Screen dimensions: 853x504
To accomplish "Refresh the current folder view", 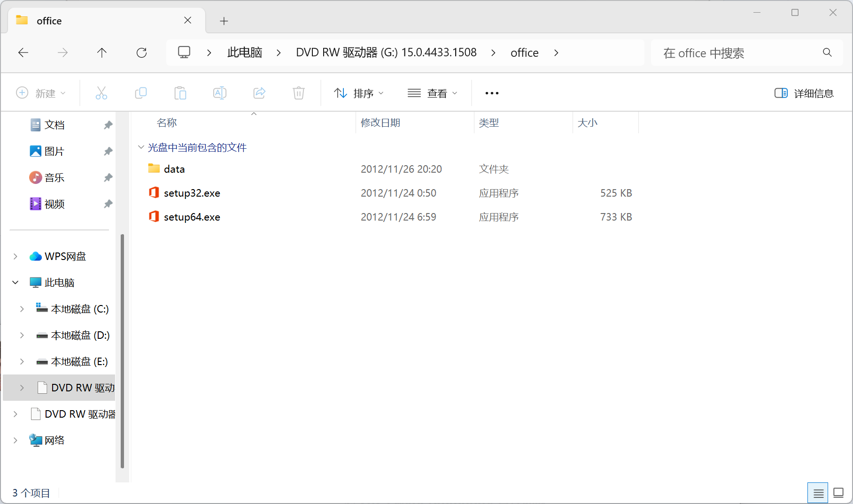I will (x=141, y=53).
